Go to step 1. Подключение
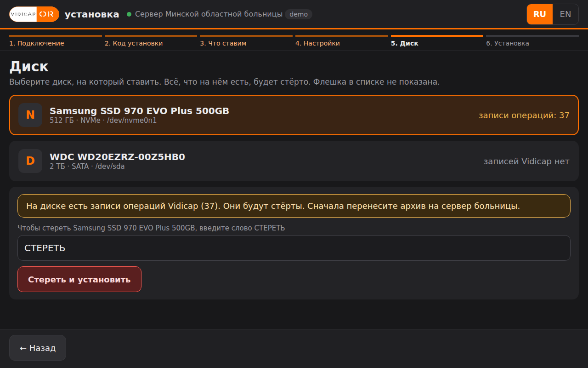Screen dimensions: 588x368 point(56,41)
